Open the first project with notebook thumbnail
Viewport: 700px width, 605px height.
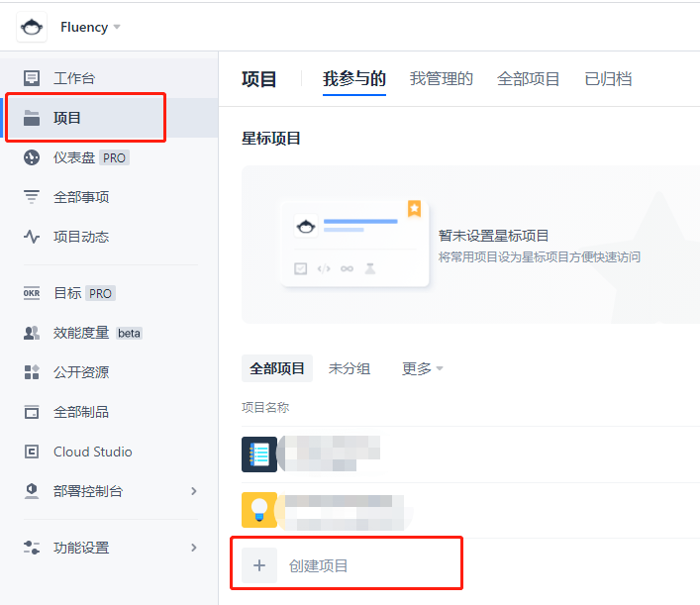pos(259,454)
